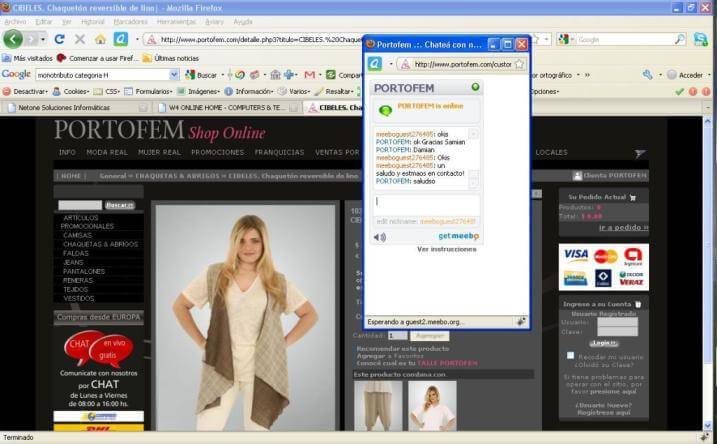Screen dimensions: 717x444
Task: Click green status dot in PORTOFEM chat header
Action: click(475, 87)
